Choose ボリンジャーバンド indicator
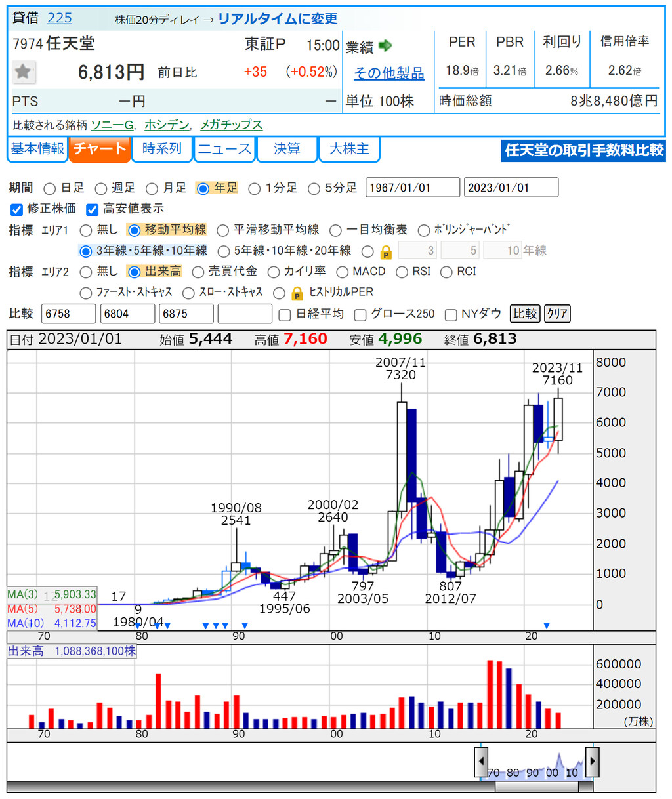 [x=424, y=230]
